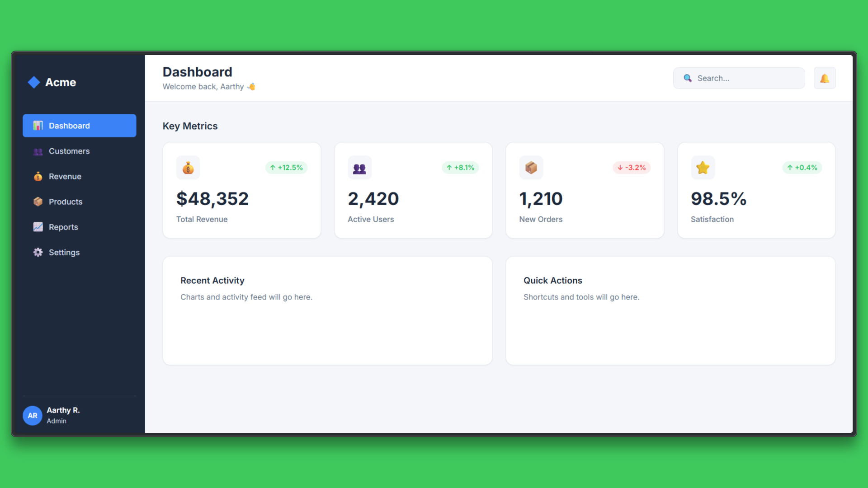868x488 pixels.
Task: Click the magnifier icon in search bar
Action: click(687, 78)
